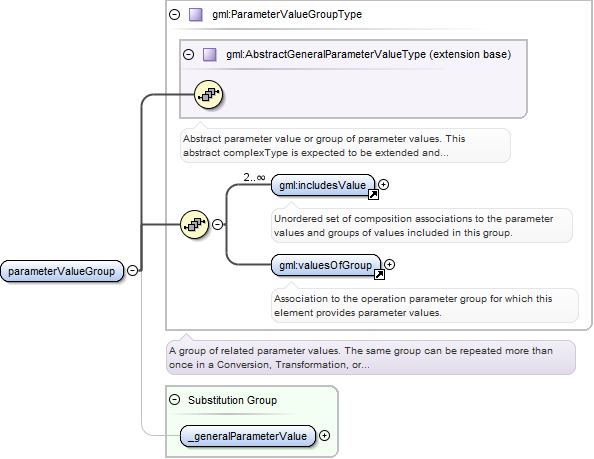Click the 'Unordered set of composition associations' annotation
This screenshot has width=594, height=459.
tap(422, 226)
